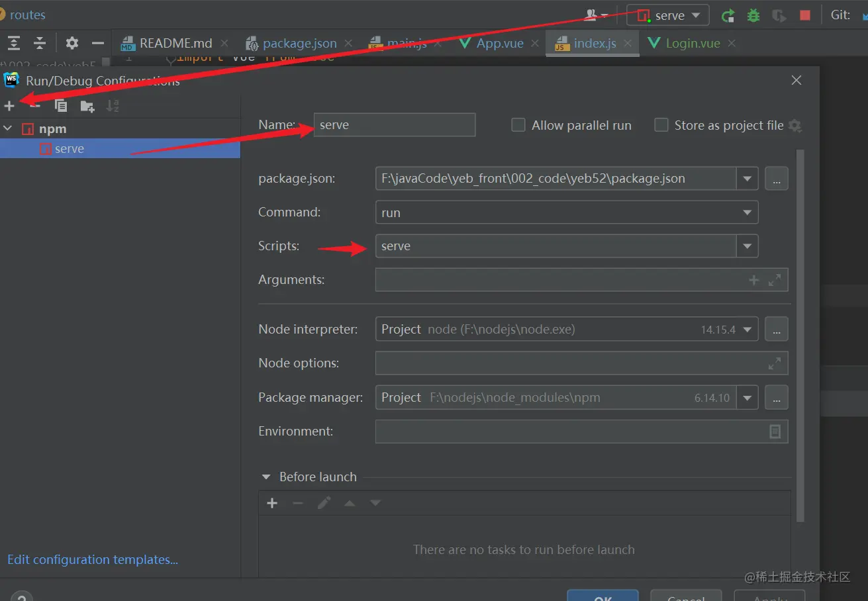This screenshot has height=601, width=868.
Task: Click the Node options input field
Action: tap(581, 363)
